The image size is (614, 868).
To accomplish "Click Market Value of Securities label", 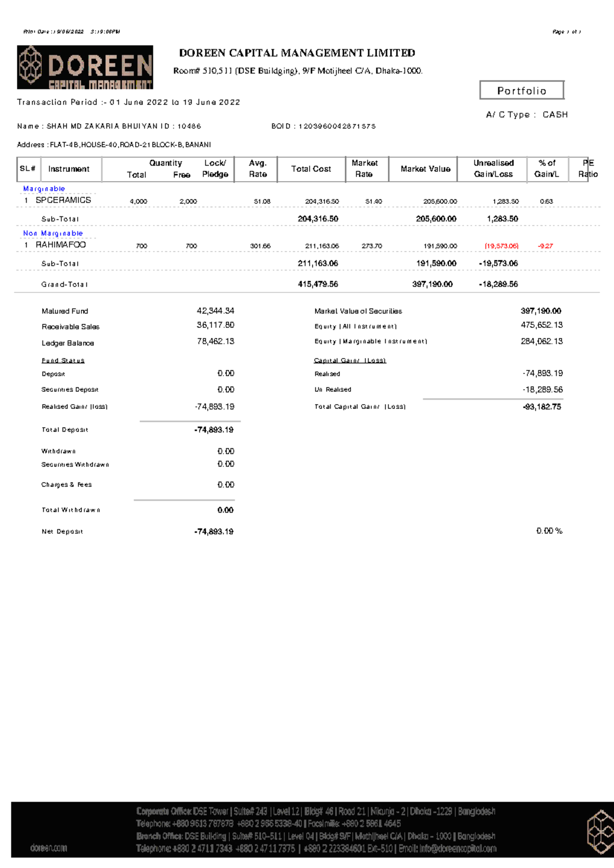I will pos(358,311).
